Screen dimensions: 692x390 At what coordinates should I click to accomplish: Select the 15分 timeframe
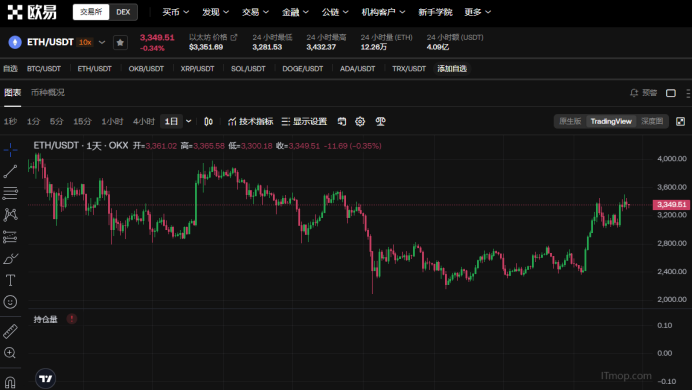(82, 121)
